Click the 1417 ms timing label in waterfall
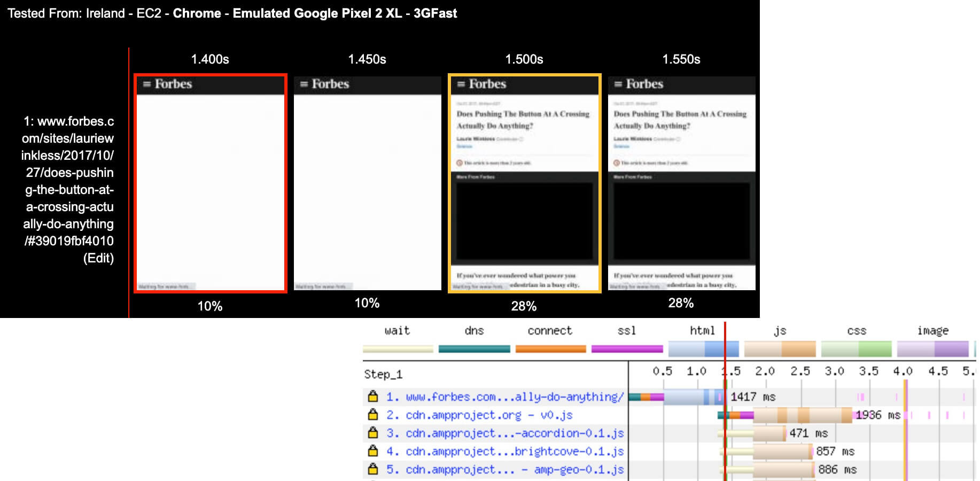 [x=752, y=397]
